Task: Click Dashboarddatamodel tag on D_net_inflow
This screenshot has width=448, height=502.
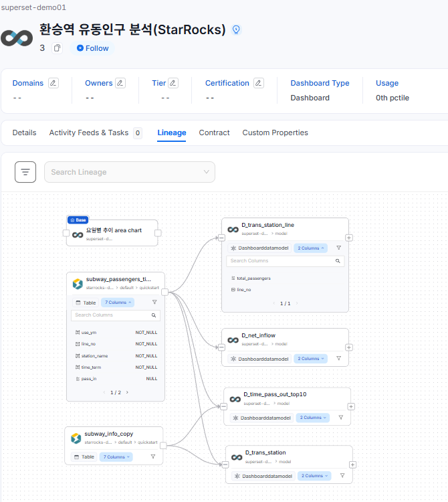Action: coord(259,359)
